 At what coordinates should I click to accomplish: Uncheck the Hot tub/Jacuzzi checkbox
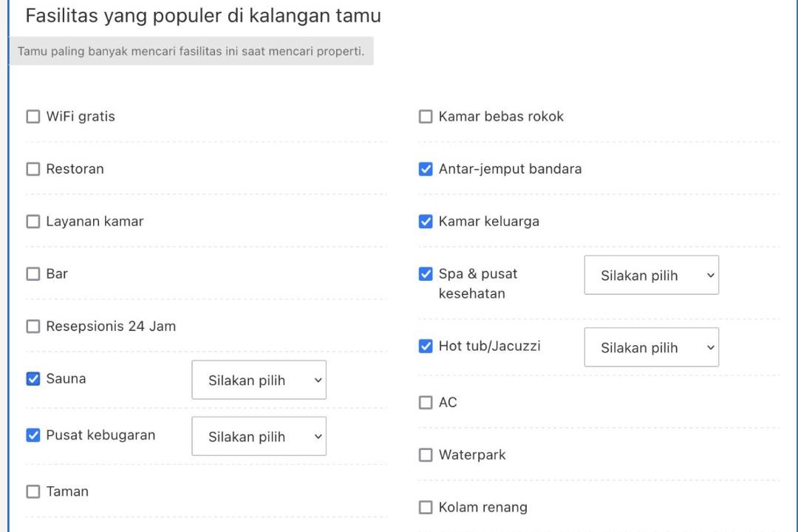(x=426, y=347)
